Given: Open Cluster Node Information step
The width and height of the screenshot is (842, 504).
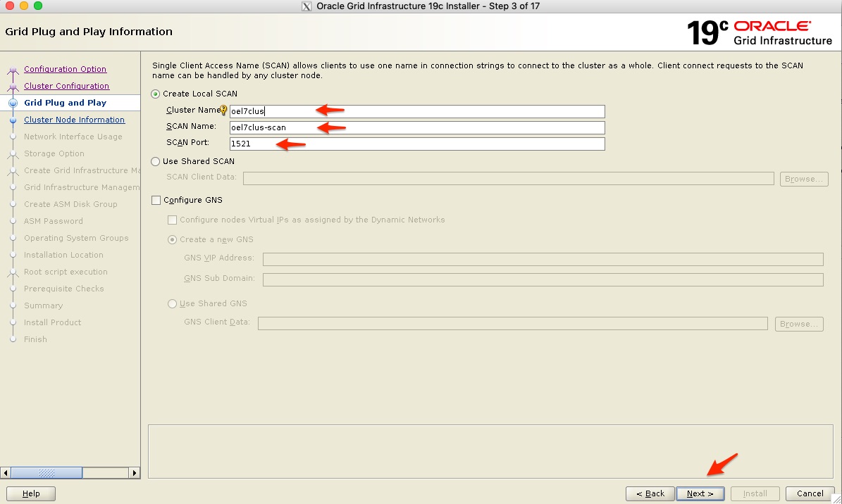Looking at the screenshot, I should pos(74,120).
